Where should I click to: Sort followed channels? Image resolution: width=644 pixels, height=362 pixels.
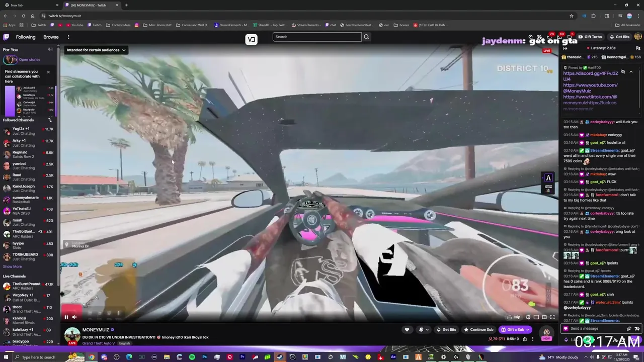(50, 120)
